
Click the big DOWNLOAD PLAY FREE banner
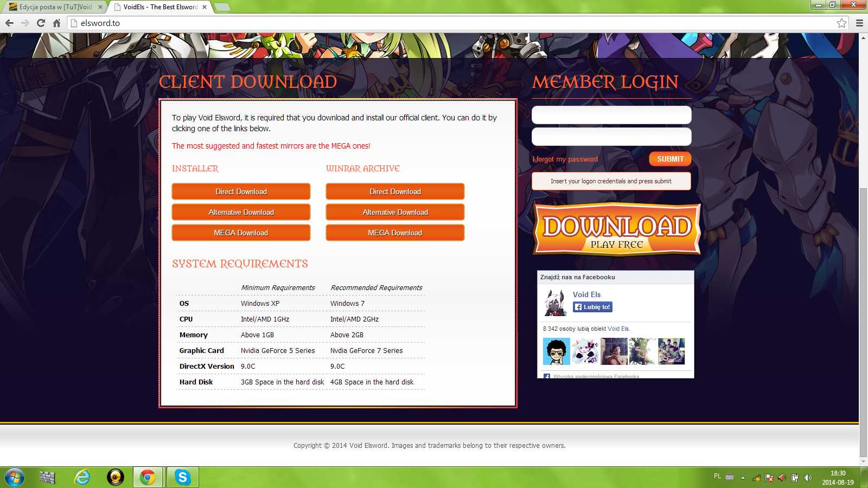coord(617,229)
